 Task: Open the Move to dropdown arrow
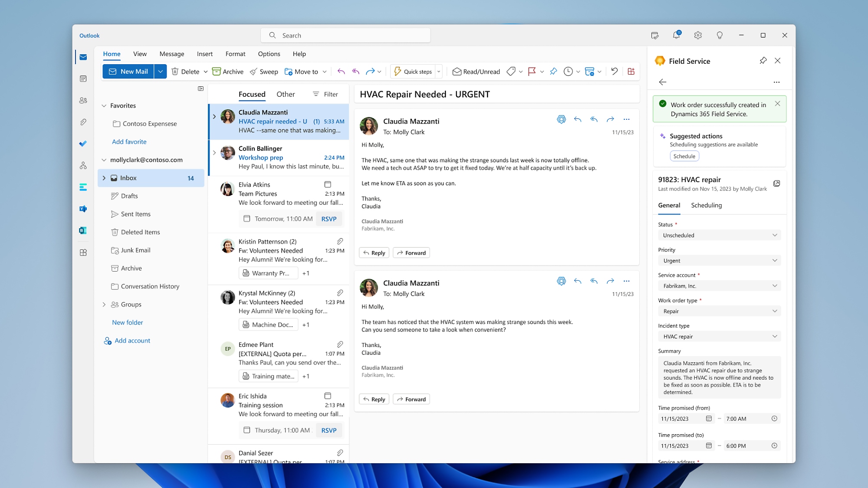tap(324, 72)
